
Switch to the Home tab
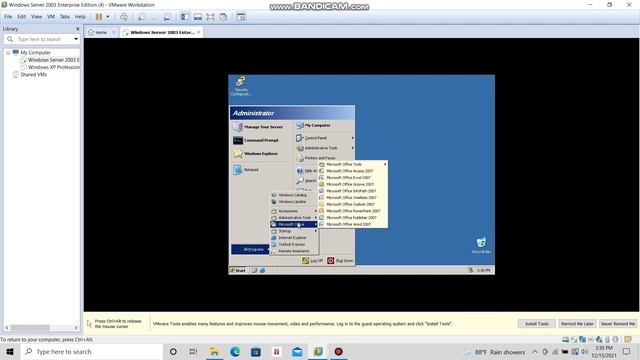pos(98,32)
